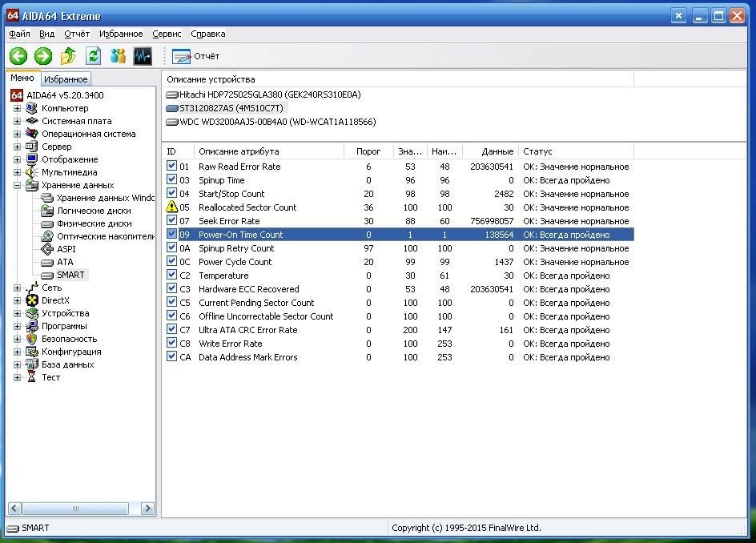Toggle checkbox for Raw Read Error Rate
The height and width of the screenshot is (543, 756).
(x=171, y=166)
